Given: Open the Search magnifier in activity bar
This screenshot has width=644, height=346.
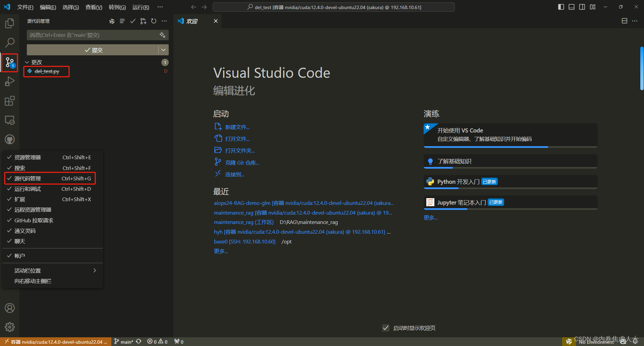Looking at the screenshot, I should [10, 43].
